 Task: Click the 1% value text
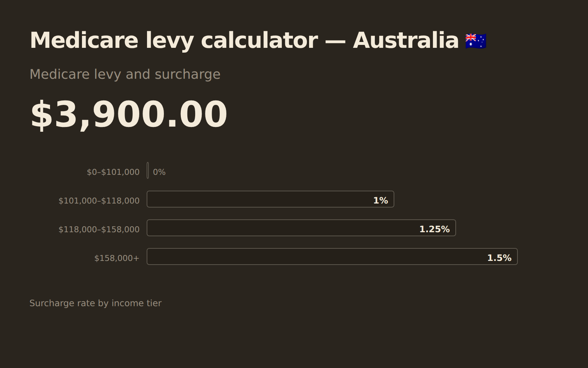tap(381, 201)
